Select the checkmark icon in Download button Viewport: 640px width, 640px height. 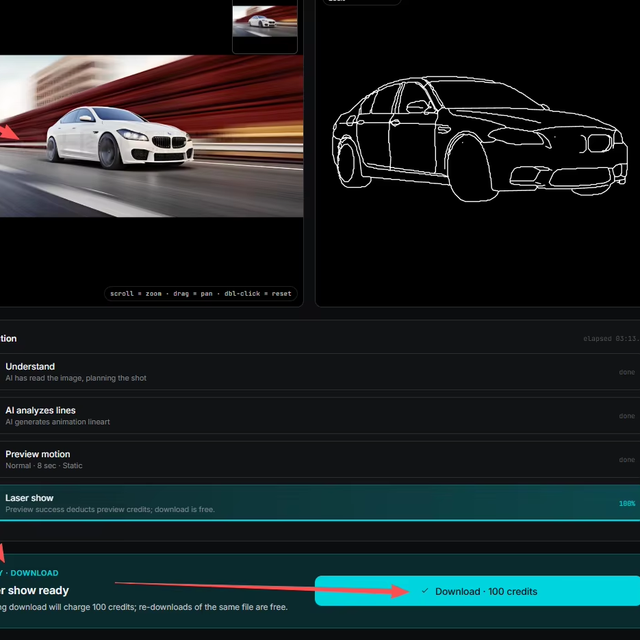pos(425,591)
